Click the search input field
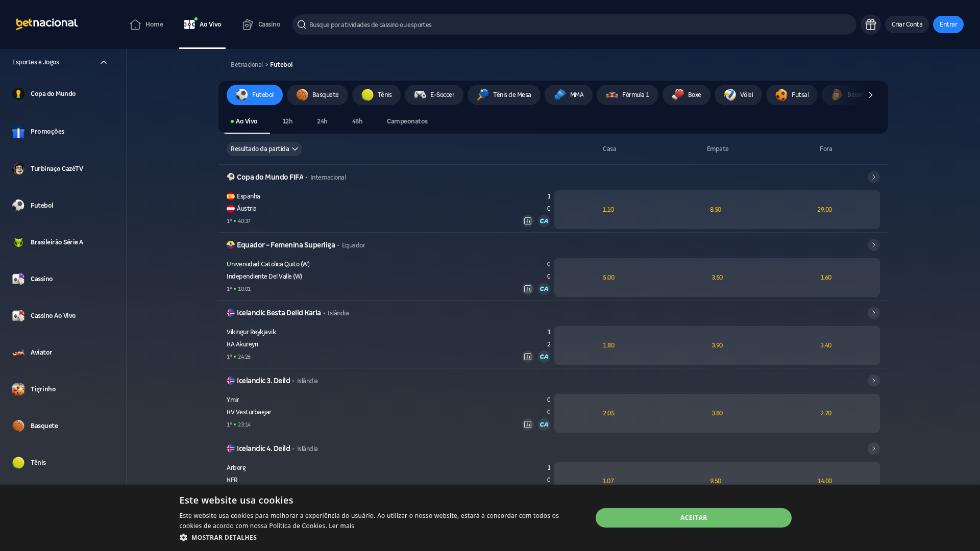Screen dimensions: 980x551 click(x=574, y=24)
